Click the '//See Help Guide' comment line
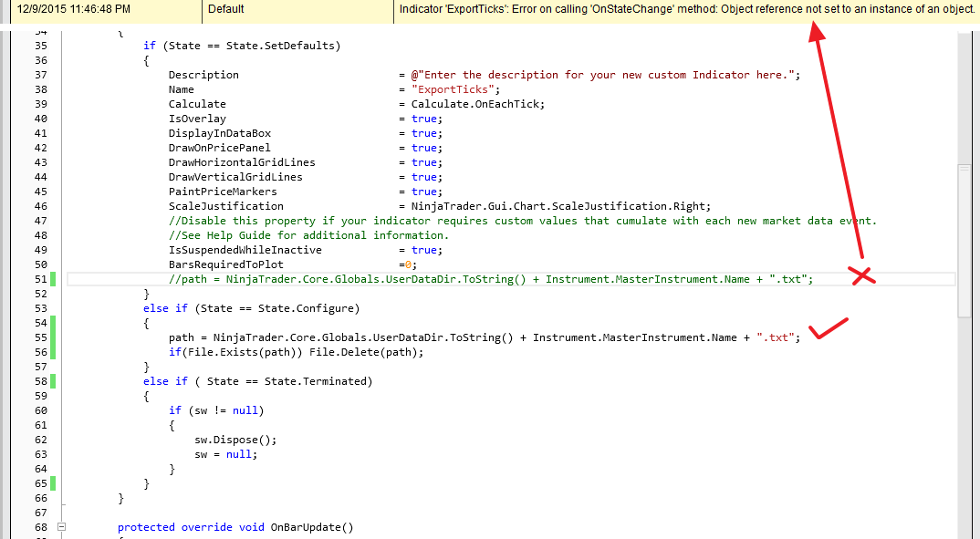Viewport: 980px width, 539px height. coord(308,235)
